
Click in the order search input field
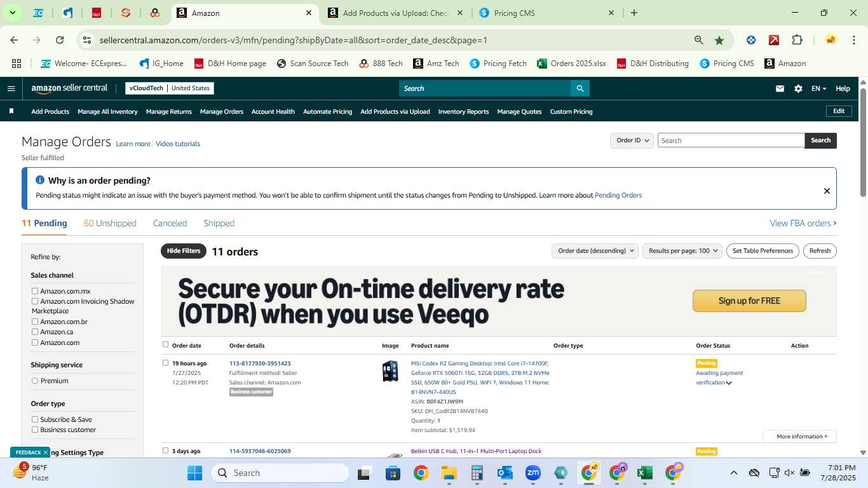(x=731, y=140)
